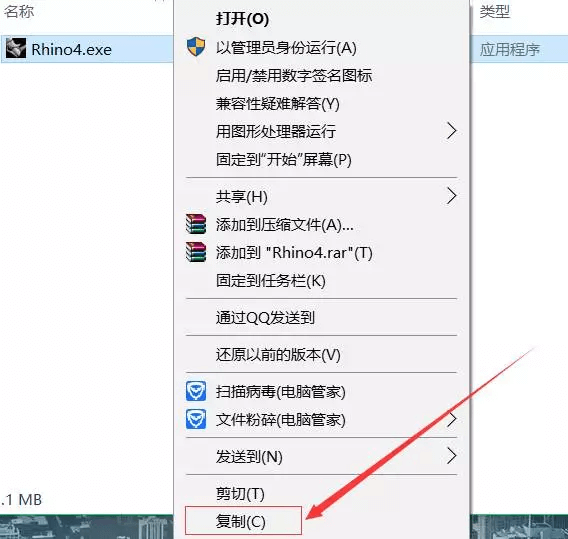The width and height of the screenshot is (568, 539).
Task: Expand the 共享(H) submenu arrow
Action: (x=451, y=196)
